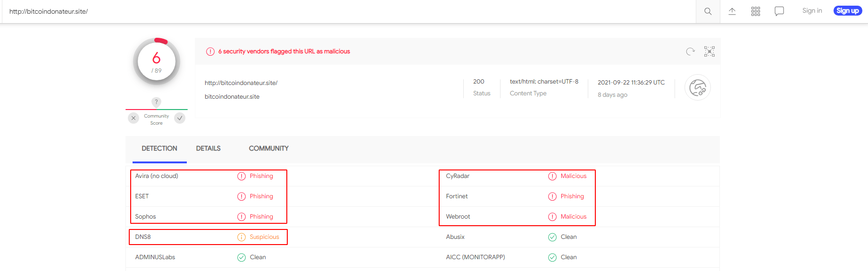Viewport: 868px width, 271px height.
Task: Switch to the DETAILS tab
Action: point(209,149)
